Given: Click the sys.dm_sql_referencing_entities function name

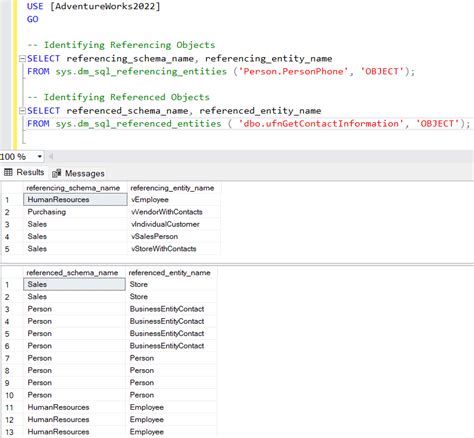Looking at the screenshot, I should [141, 72].
